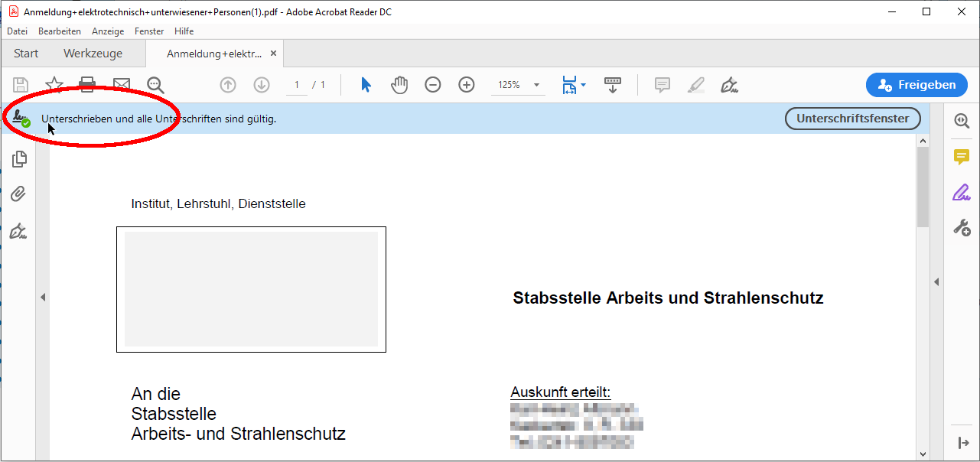980x462 pixels.
Task: Open the email/send file icon
Action: coord(121,84)
